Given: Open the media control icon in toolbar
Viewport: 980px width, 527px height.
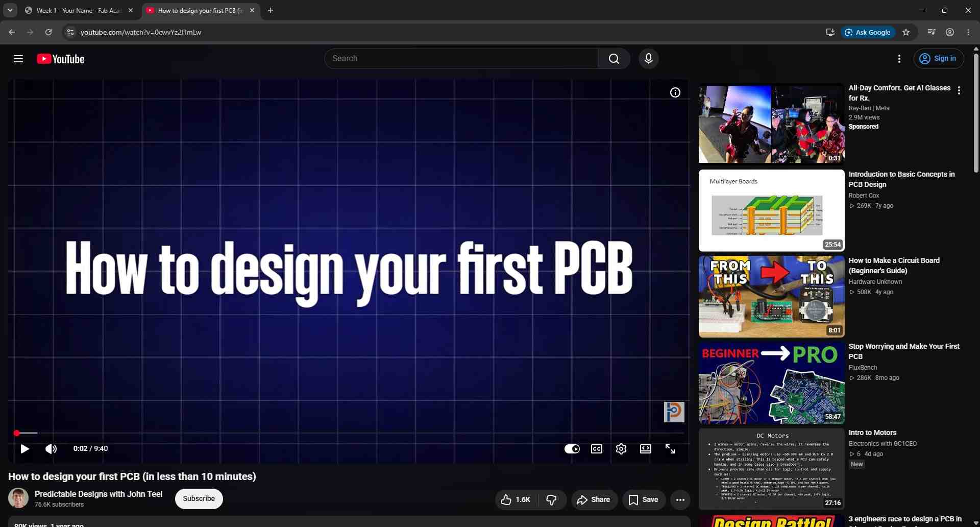Looking at the screenshot, I should pos(932,32).
